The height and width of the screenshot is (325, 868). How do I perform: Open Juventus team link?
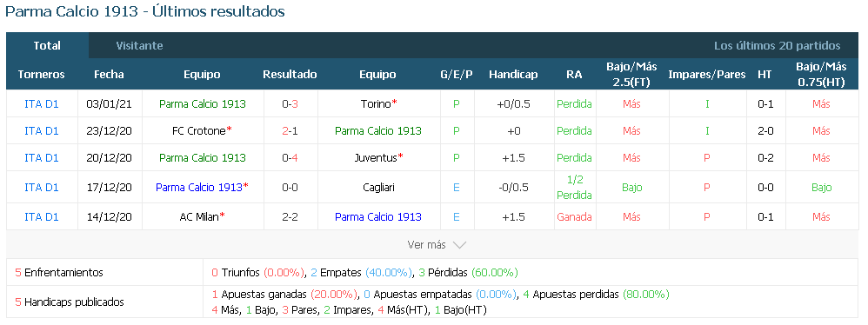pyautogui.click(x=376, y=158)
